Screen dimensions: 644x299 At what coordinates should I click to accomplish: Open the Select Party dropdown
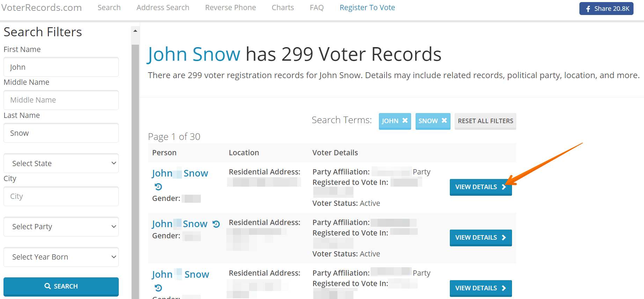pos(61,226)
